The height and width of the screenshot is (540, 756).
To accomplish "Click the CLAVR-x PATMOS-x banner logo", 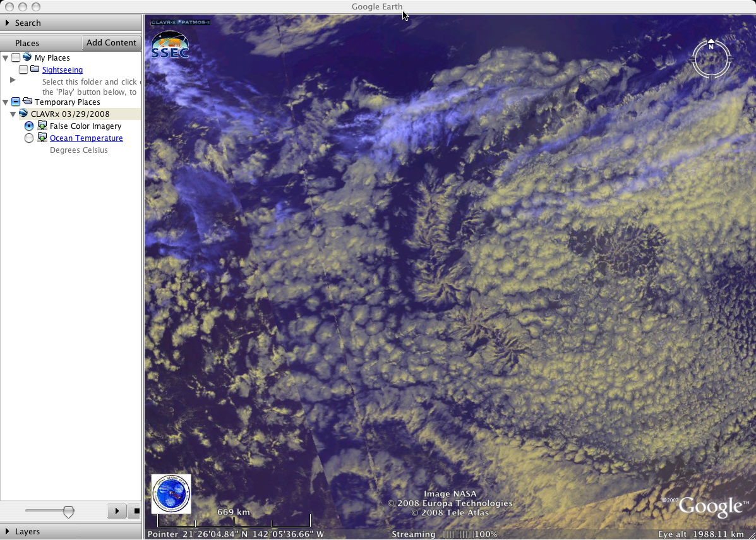I will 181,23.
